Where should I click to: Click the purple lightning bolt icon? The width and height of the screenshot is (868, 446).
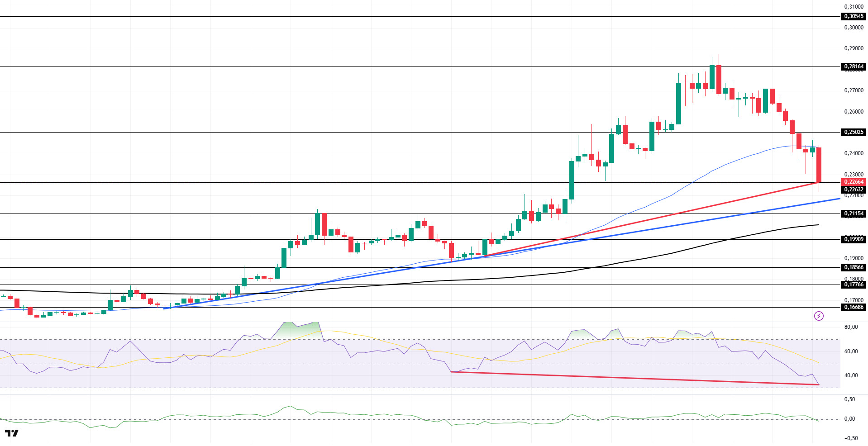819,316
